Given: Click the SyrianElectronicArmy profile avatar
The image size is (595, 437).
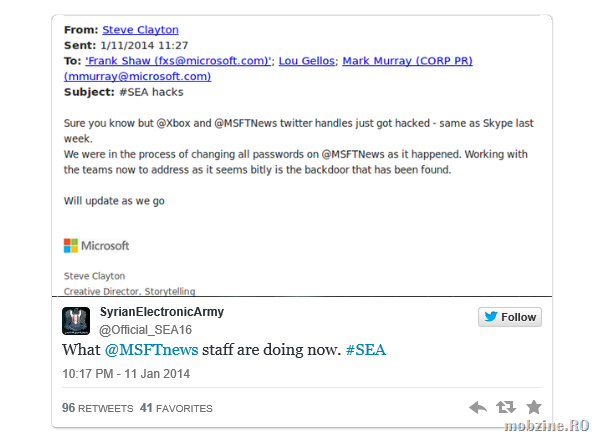Looking at the screenshot, I should point(76,321).
